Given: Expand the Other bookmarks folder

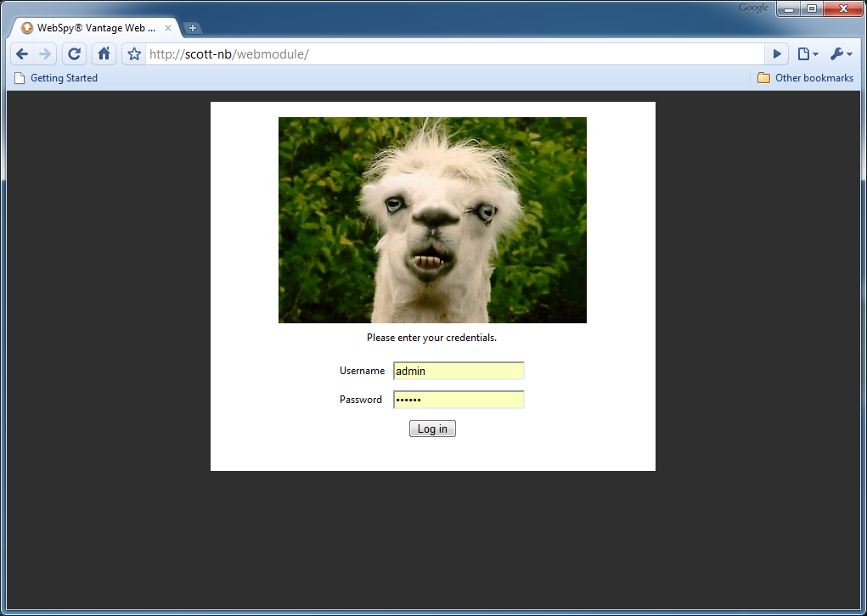Looking at the screenshot, I should point(805,78).
